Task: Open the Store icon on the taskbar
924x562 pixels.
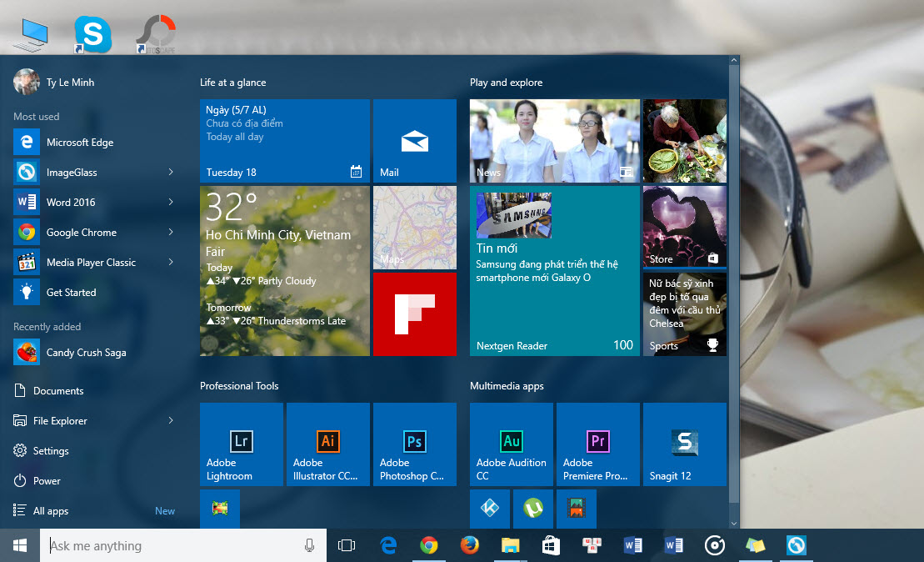Action: [x=551, y=545]
